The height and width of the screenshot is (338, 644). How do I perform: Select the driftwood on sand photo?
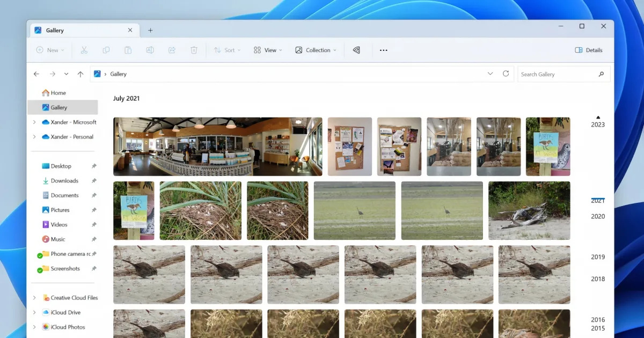[x=529, y=210]
